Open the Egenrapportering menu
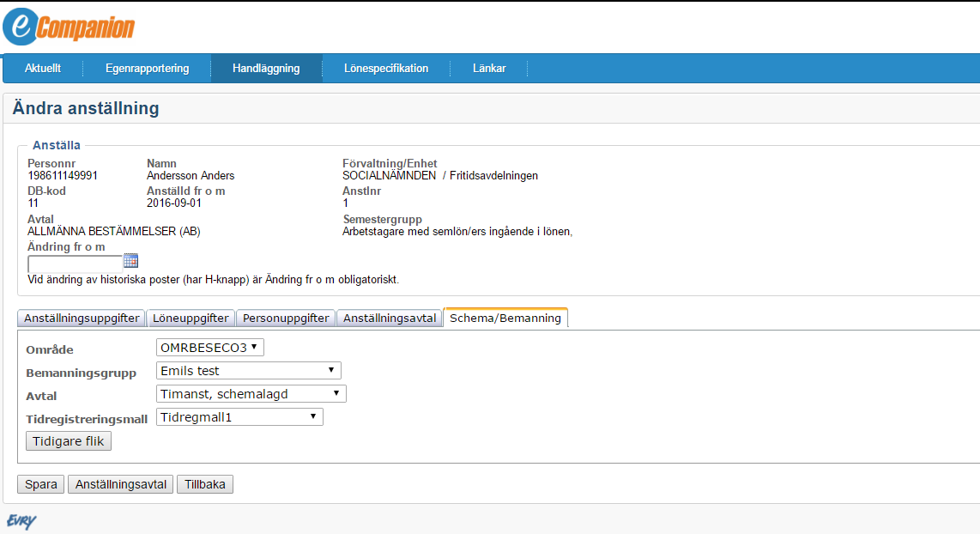This screenshot has width=980, height=534. 147,69
